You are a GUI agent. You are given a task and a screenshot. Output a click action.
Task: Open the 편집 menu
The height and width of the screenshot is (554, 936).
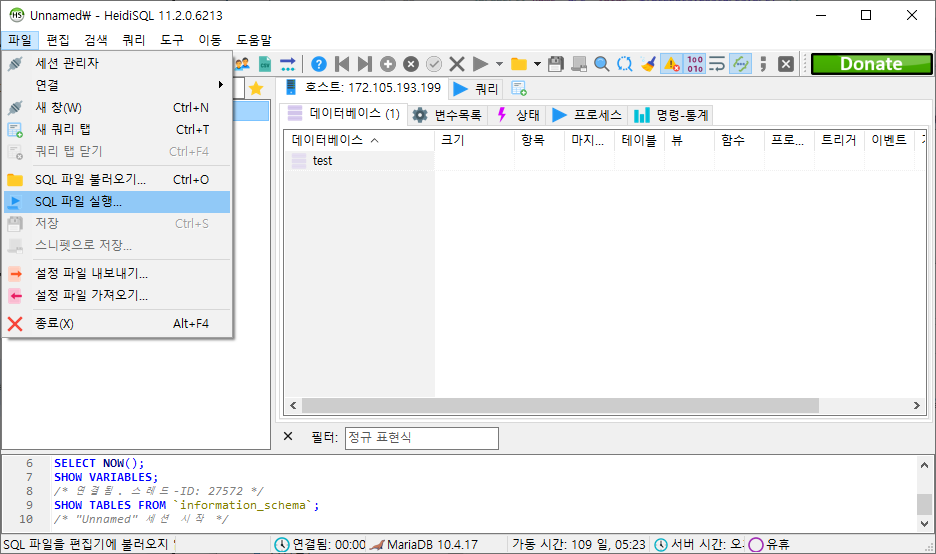coord(58,40)
